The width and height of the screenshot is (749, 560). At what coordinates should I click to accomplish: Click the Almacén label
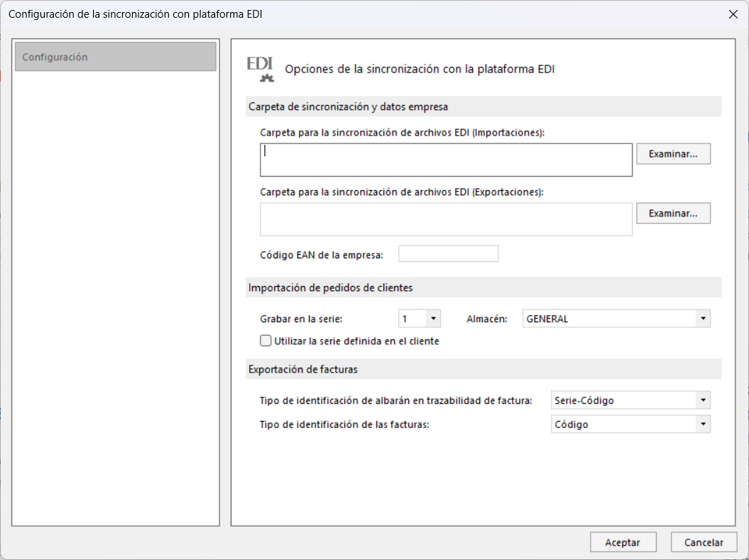coord(487,319)
